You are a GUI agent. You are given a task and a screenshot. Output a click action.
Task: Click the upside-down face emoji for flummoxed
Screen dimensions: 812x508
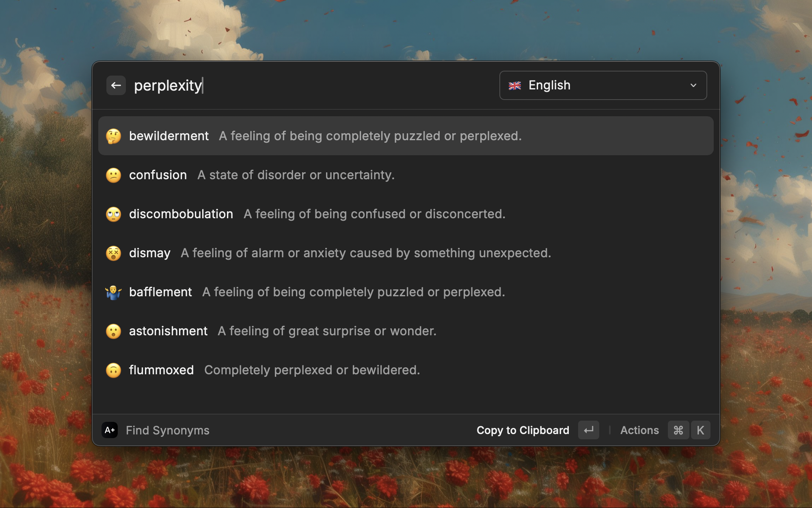tap(114, 370)
